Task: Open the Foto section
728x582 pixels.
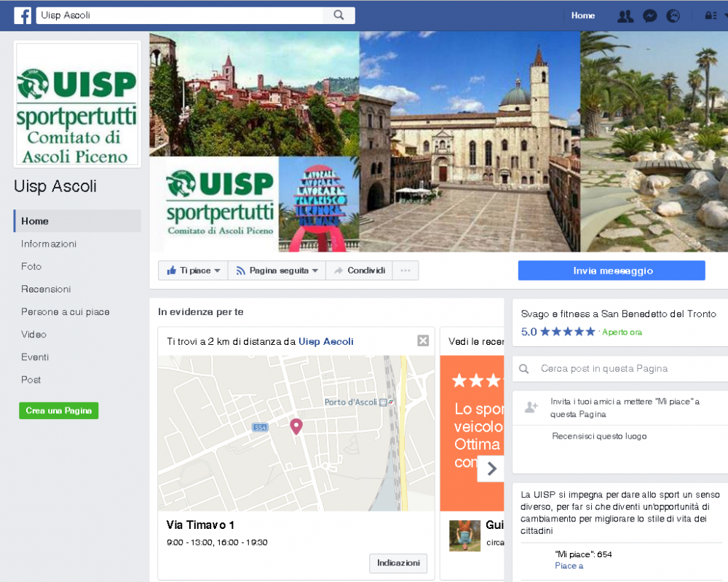Action: pos(31,266)
